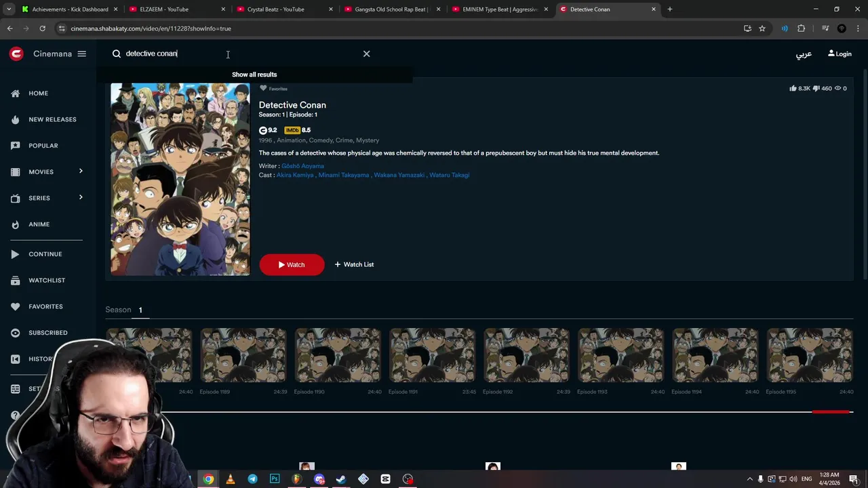Screen dimensions: 868x488
Task: Open Continue in sidebar
Action: tap(45, 254)
